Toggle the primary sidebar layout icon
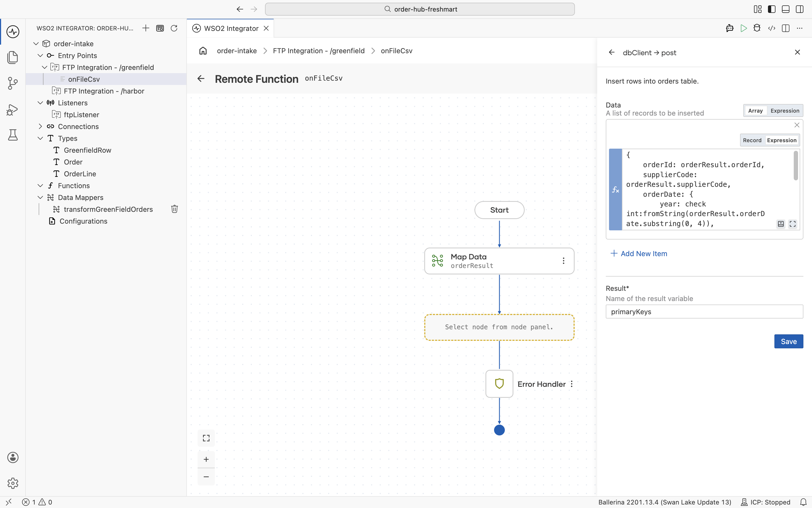This screenshot has width=812, height=508. pos(772,9)
